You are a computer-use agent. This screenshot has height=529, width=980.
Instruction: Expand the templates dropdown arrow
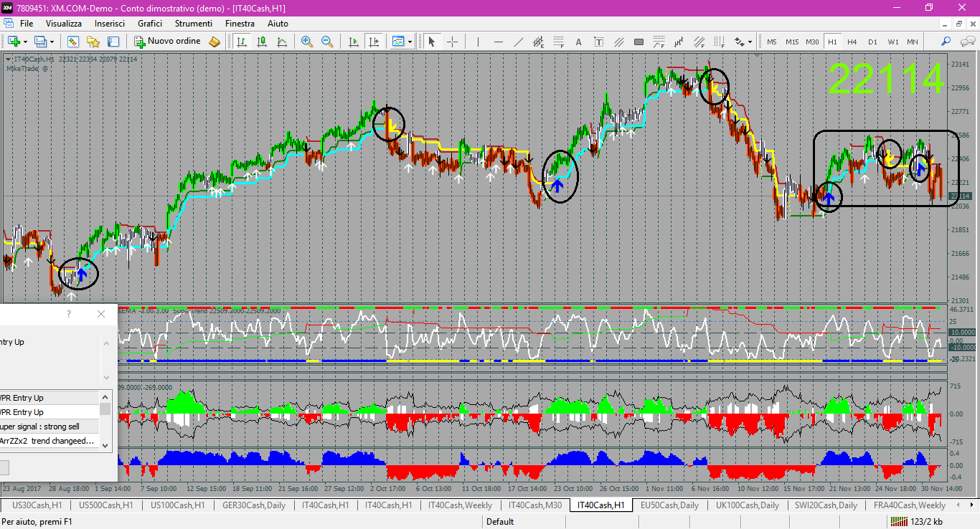pyautogui.click(x=410, y=42)
